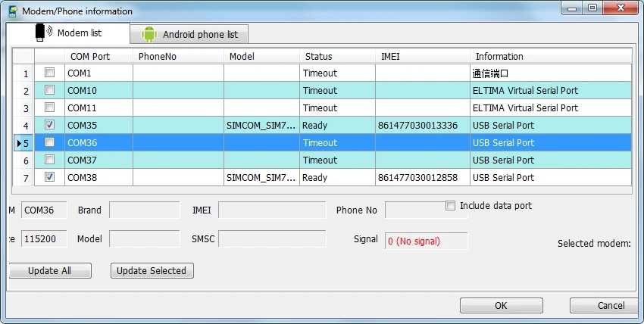Click the COM38 cell
The image size is (644, 324).
point(98,178)
